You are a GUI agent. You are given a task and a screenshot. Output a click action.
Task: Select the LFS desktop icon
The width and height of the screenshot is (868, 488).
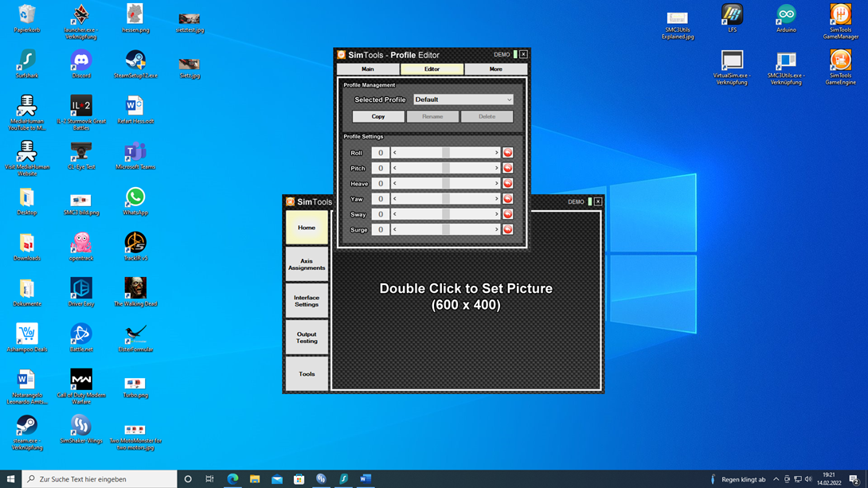tap(732, 19)
